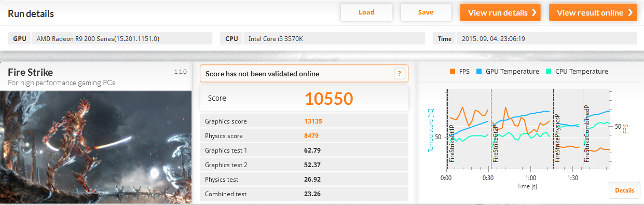Click the orange FPS legend swatch

point(452,72)
